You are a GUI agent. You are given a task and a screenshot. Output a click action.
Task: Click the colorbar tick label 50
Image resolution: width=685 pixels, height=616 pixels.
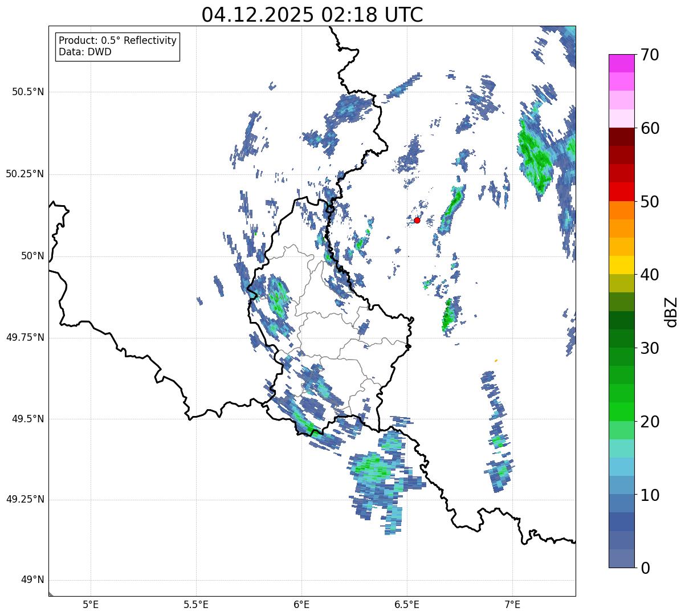click(650, 202)
